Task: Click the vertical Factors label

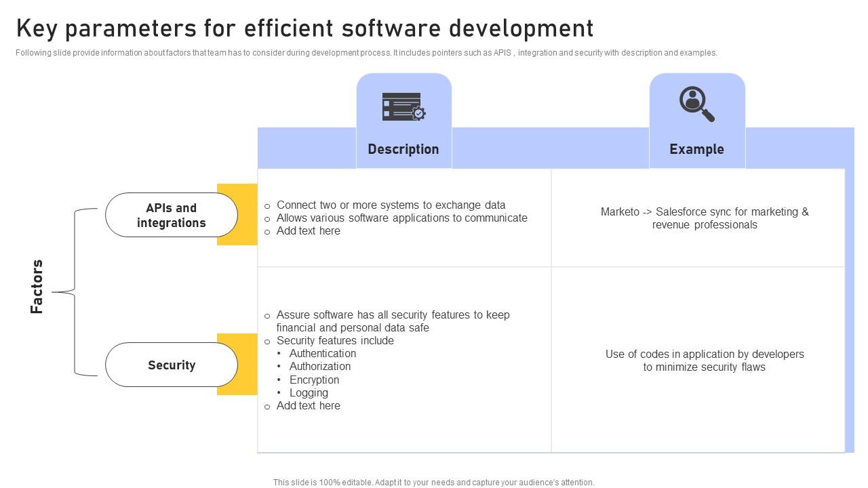Action: [x=37, y=287]
